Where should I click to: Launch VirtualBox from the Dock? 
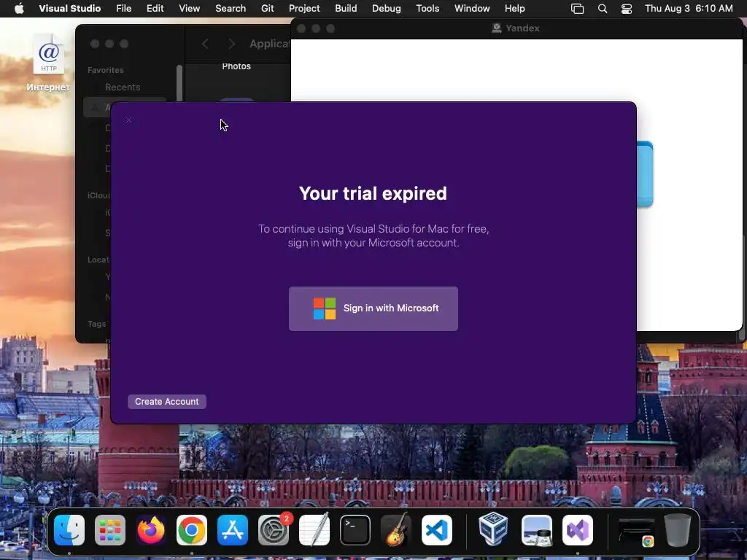click(x=494, y=529)
